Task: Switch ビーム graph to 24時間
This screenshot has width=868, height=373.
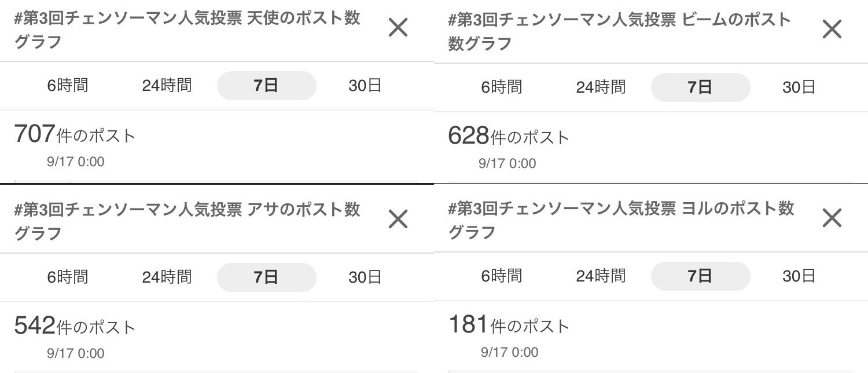Action: coord(601,87)
